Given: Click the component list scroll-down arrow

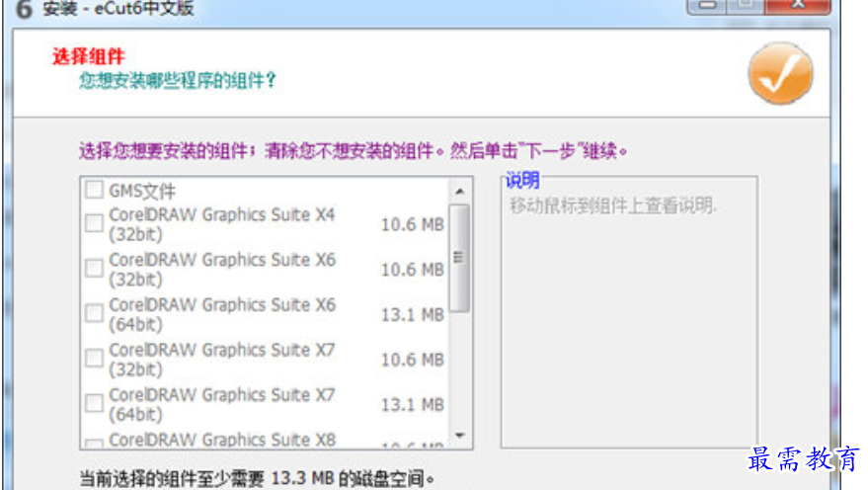Looking at the screenshot, I should 459,436.
